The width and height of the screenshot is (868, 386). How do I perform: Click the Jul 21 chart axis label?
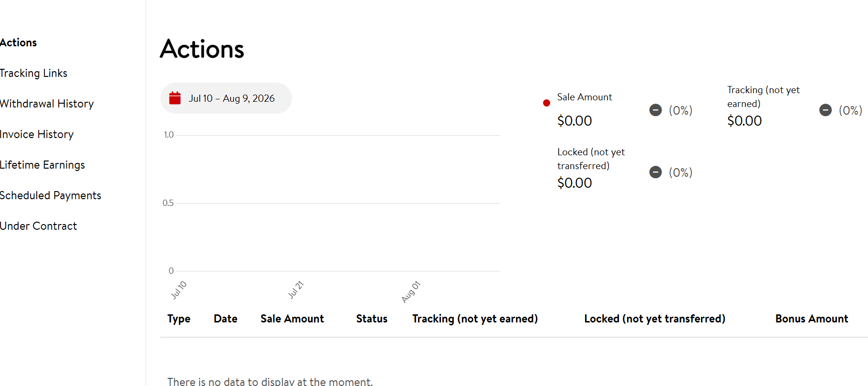coord(296,290)
